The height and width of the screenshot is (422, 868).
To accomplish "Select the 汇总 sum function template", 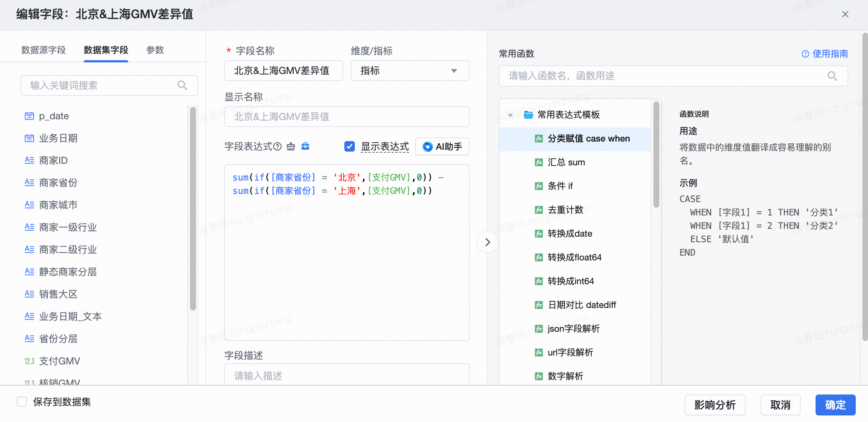I will (566, 162).
